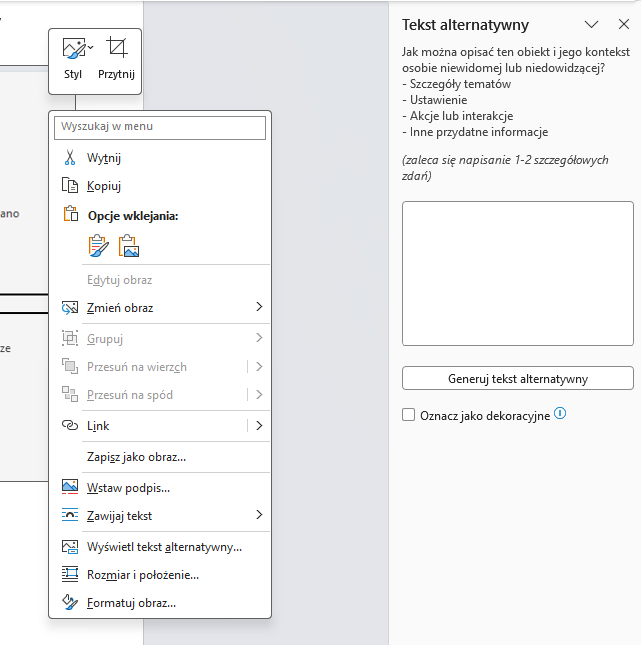Click Generuj tekst alternatywny button
Viewport: 641px width, 645px height.
tap(518, 378)
